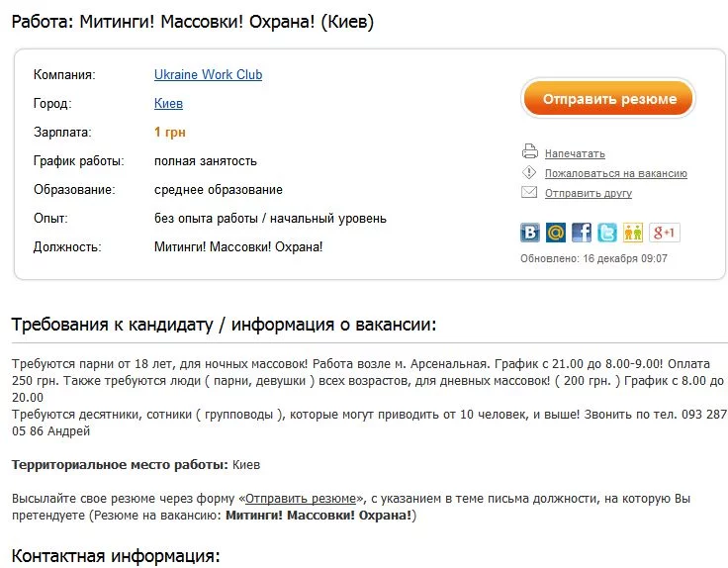Share on Odnoklassniki icon
Viewport: 728px width, 568px height.
coord(633,233)
